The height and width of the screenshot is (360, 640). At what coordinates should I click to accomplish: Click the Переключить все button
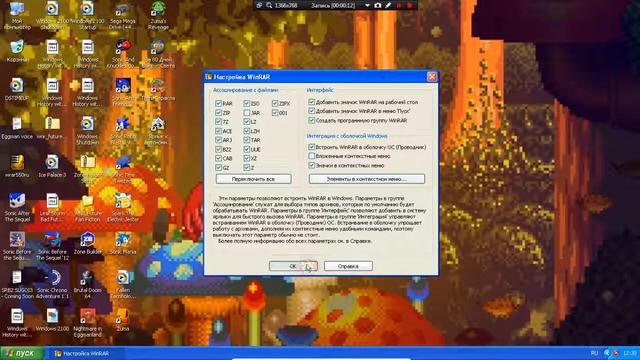tap(253, 179)
